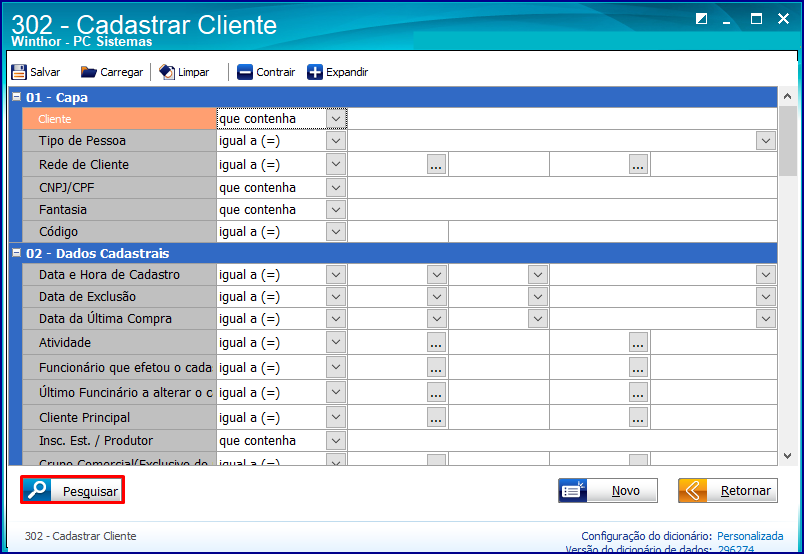This screenshot has width=804, height=554.
Task: Click the Limpar eraser icon
Action: click(x=167, y=72)
